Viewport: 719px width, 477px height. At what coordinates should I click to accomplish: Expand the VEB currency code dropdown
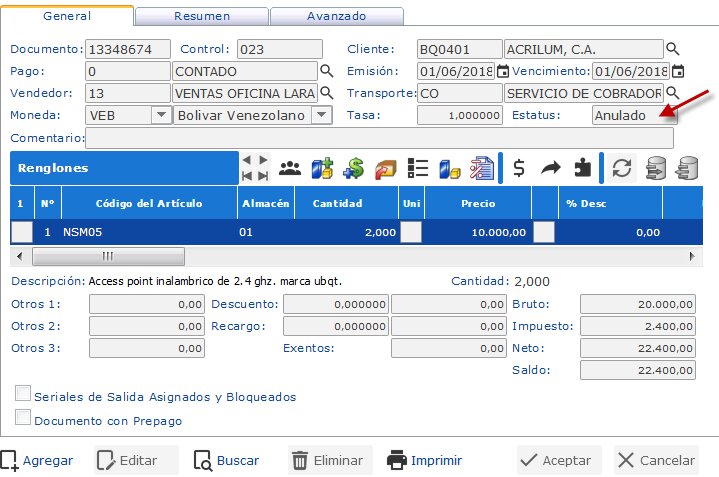(x=161, y=115)
